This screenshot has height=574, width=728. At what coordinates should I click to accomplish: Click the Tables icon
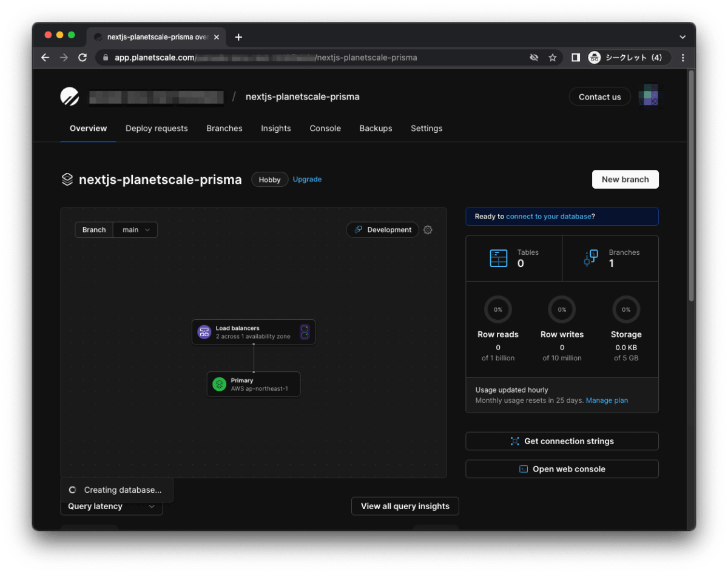499,258
